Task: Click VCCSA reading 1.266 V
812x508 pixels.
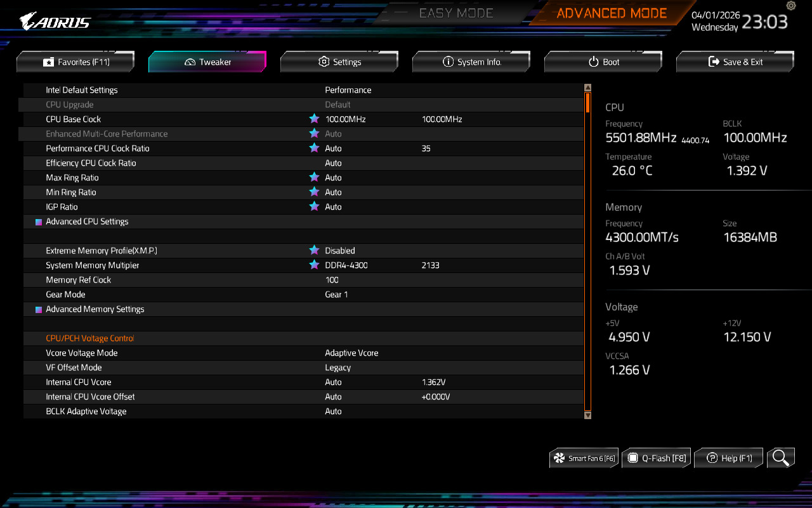Action: (629, 370)
